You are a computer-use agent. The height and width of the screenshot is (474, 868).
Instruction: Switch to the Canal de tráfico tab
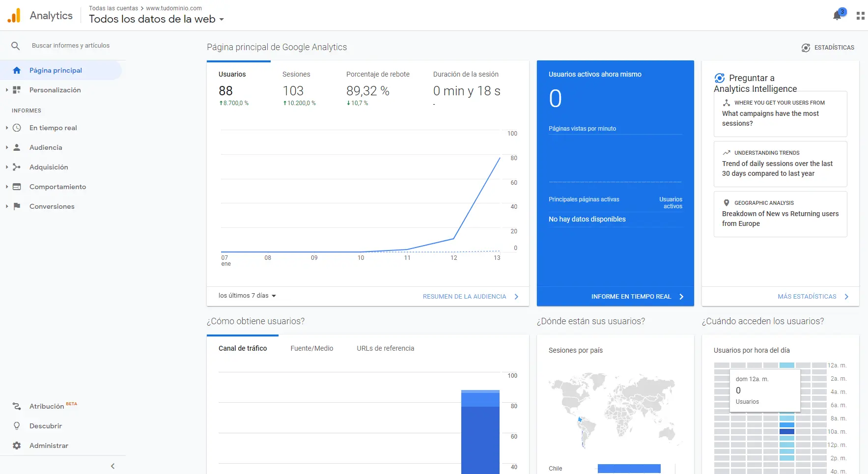point(243,348)
